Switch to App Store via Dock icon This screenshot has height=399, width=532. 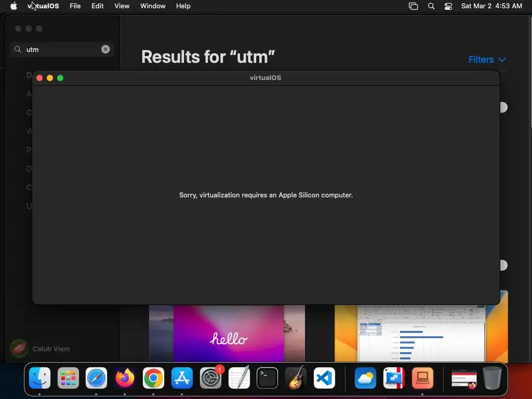pos(182,378)
